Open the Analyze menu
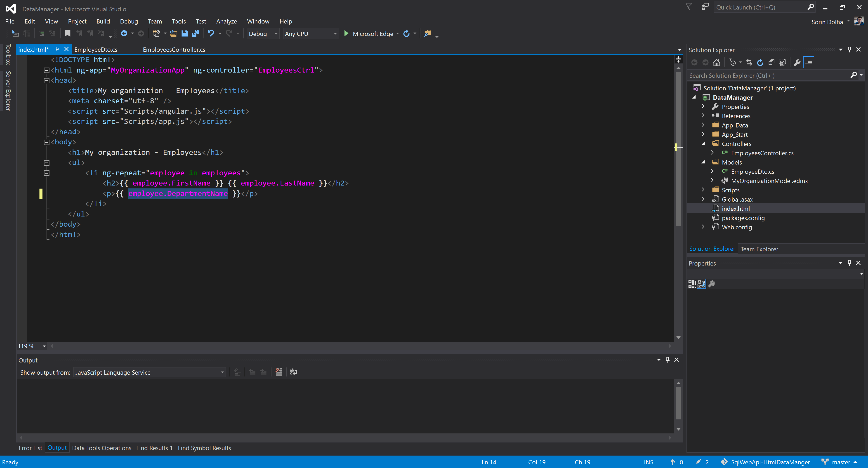The width and height of the screenshot is (868, 468). 226,21
